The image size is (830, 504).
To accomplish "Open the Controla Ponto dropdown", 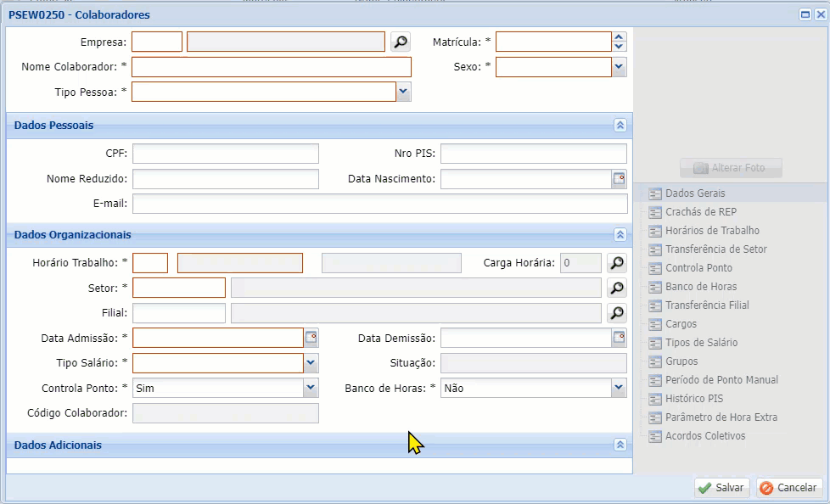I will click(311, 388).
